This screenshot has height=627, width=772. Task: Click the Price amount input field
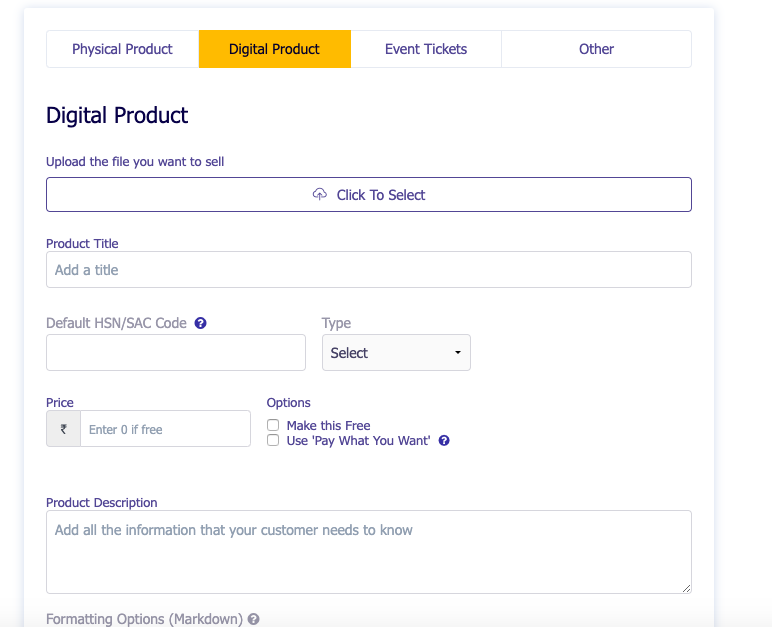[x=165, y=429]
